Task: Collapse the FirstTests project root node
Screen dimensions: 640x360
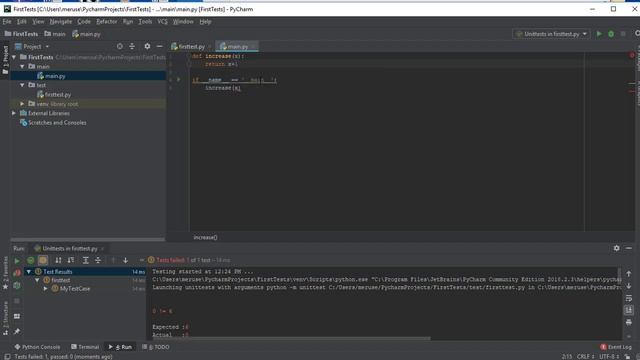Action: click(14, 57)
